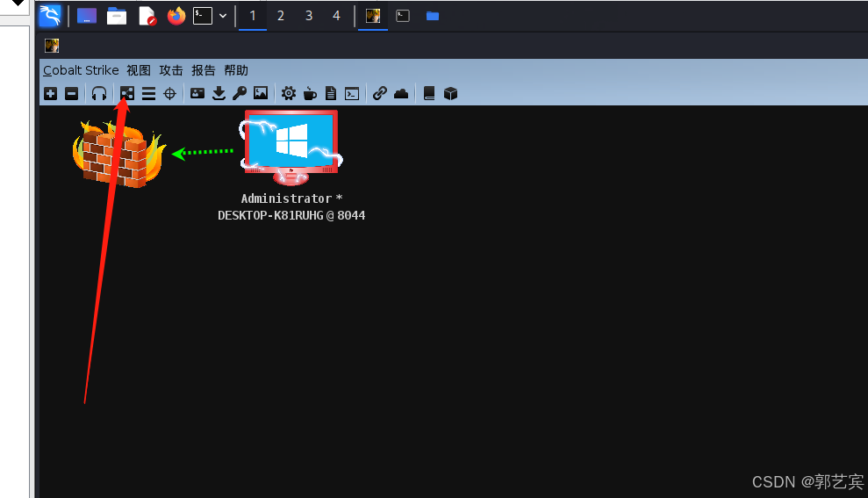
Task: Switch to session table list view icon
Action: coord(148,94)
